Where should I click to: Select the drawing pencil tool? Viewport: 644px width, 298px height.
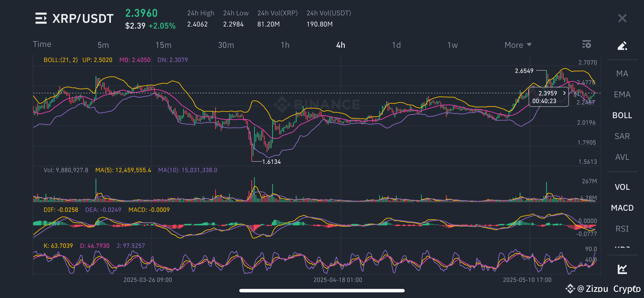pyautogui.click(x=622, y=46)
